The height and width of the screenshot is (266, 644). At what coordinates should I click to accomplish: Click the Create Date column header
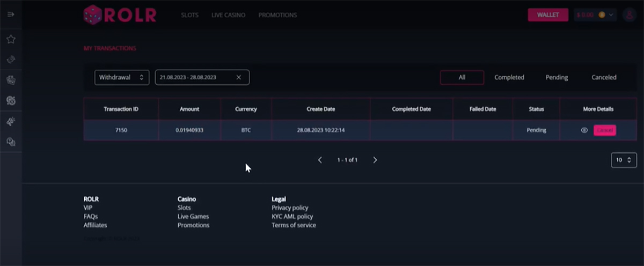[x=321, y=109]
